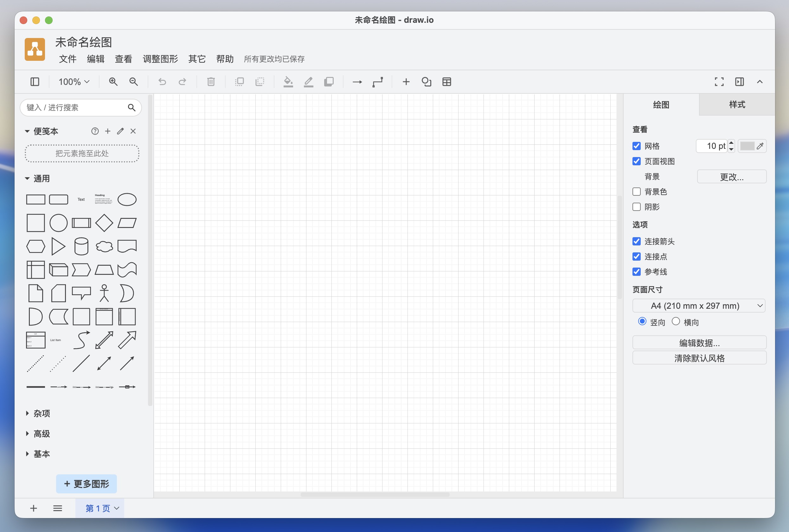Open the 调整图形 menu

(x=160, y=59)
